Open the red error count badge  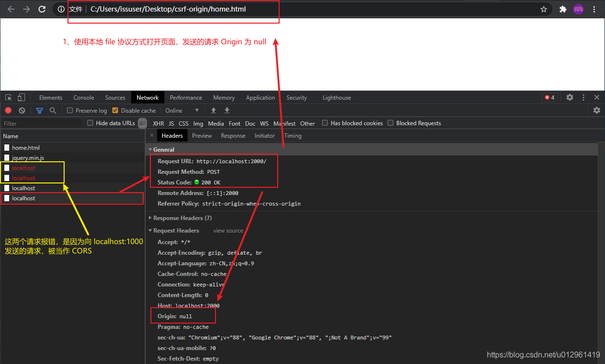[550, 97]
